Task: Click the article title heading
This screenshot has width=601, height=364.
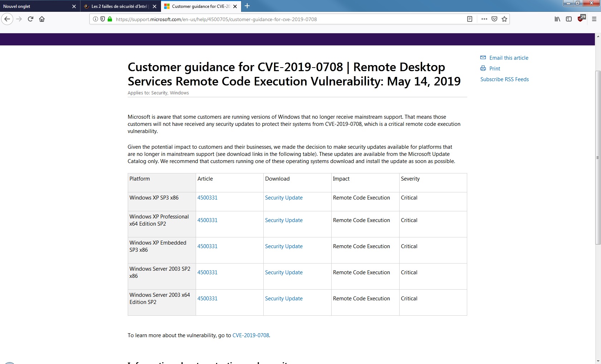Action: coord(294,74)
